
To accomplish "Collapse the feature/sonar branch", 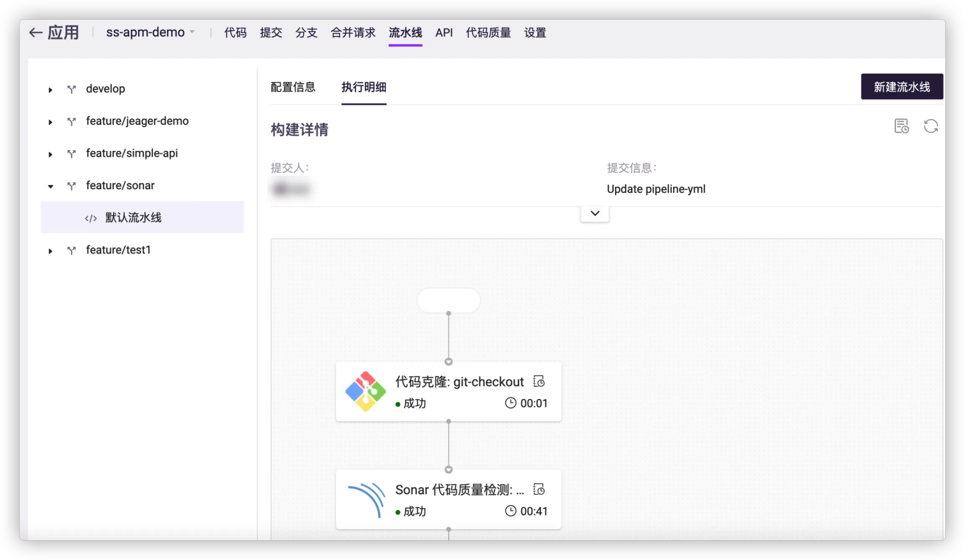I will coord(50,186).
